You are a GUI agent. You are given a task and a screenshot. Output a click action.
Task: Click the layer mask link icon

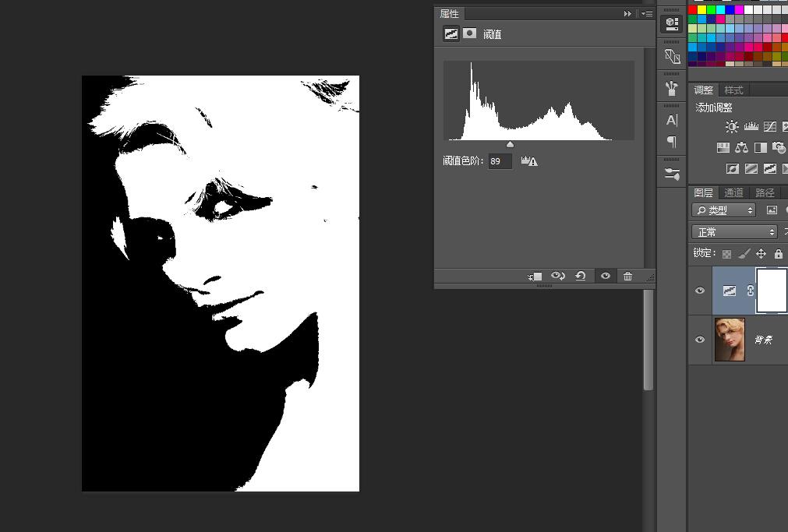pyautogui.click(x=750, y=291)
